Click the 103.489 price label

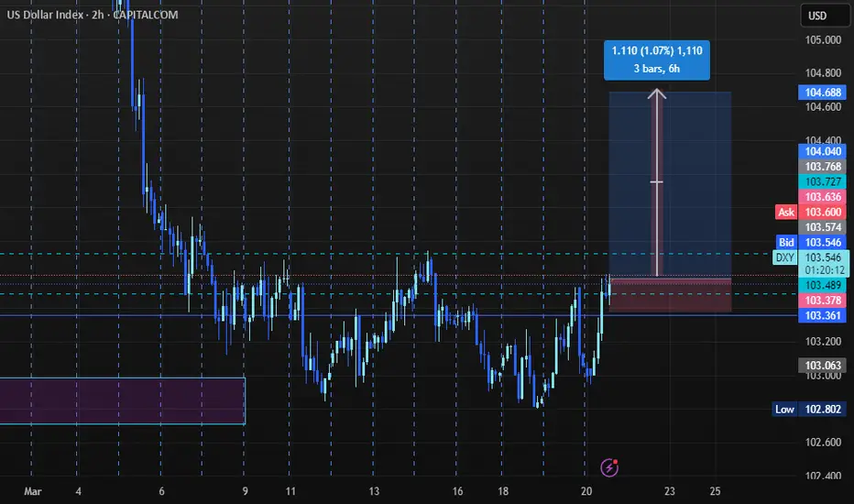pos(823,285)
